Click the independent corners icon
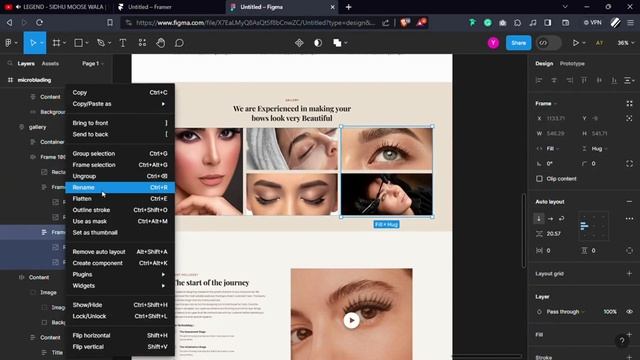Viewport: 640px width, 360px height. pyautogui.click(x=629, y=164)
